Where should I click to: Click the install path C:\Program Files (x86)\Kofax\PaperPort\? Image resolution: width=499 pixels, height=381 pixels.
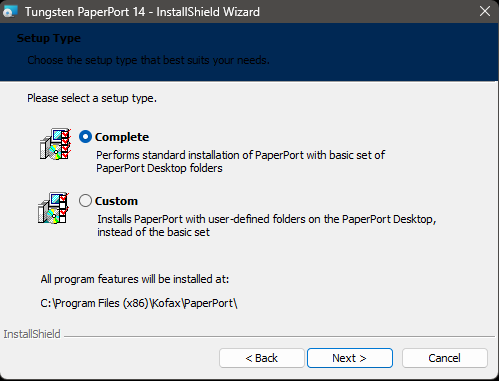tap(139, 303)
